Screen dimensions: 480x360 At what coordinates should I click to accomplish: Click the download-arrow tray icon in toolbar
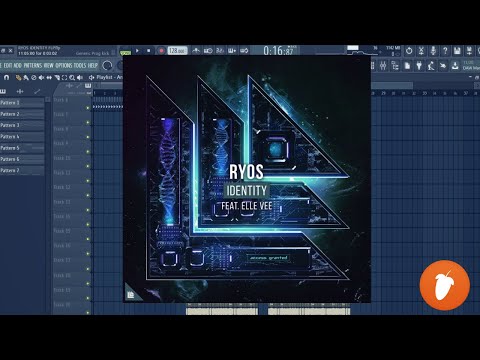click(x=455, y=66)
